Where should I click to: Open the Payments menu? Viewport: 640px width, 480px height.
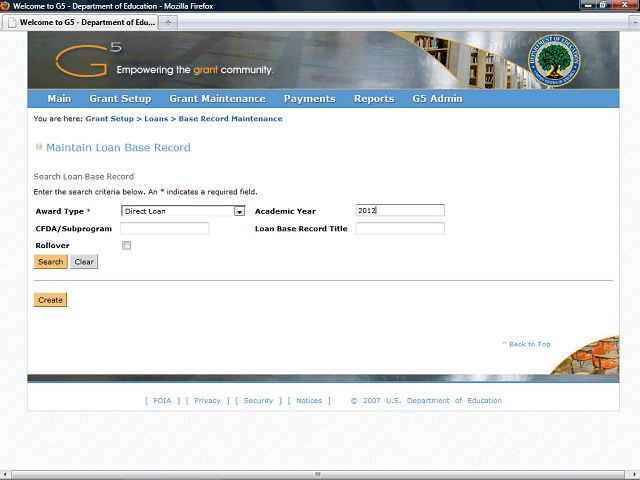point(310,99)
